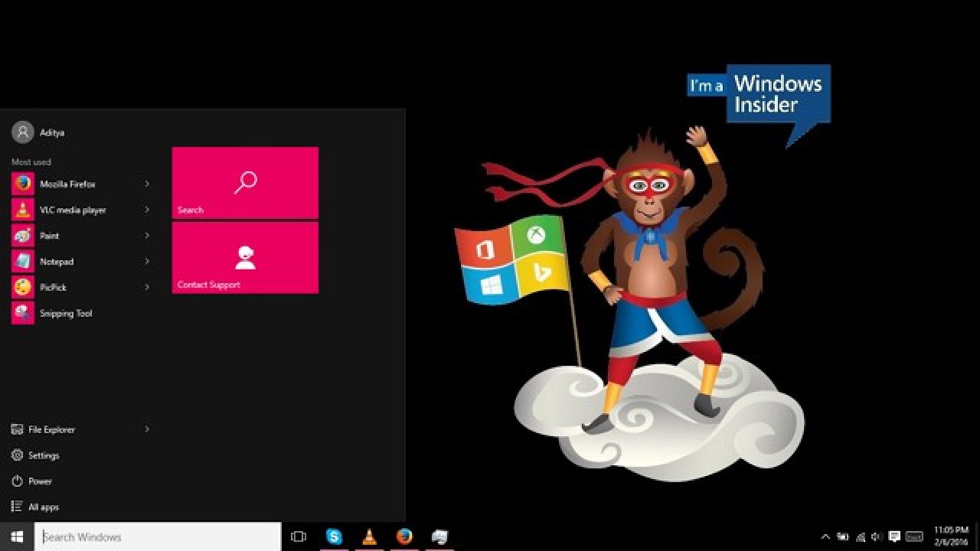Select the VLC media player label

(x=73, y=210)
